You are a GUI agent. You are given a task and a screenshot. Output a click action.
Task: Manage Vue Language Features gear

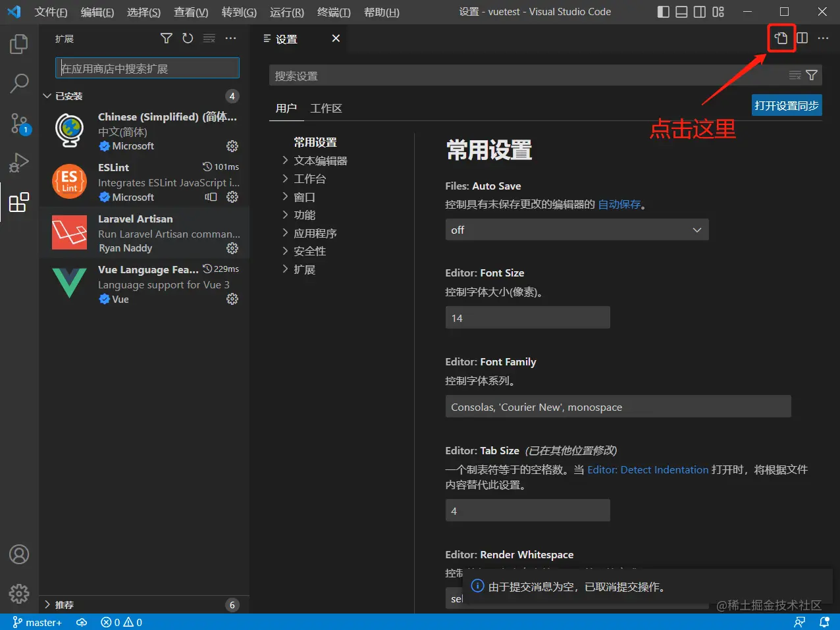pyautogui.click(x=232, y=299)
